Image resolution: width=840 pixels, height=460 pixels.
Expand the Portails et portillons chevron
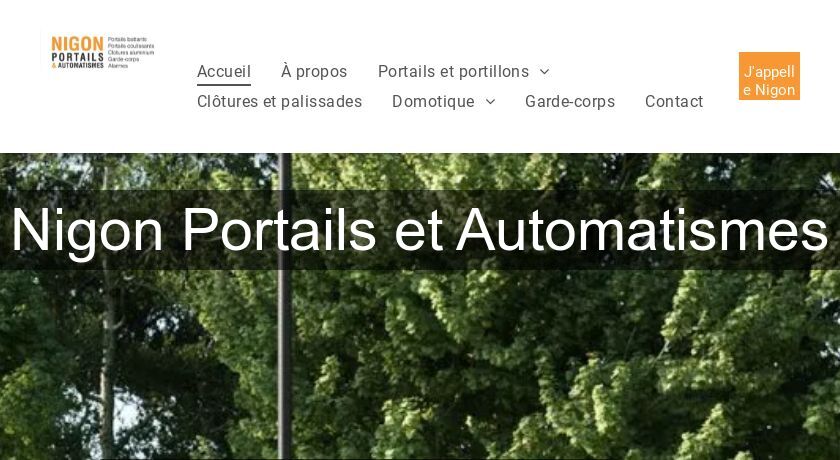[x=544, y=72]
